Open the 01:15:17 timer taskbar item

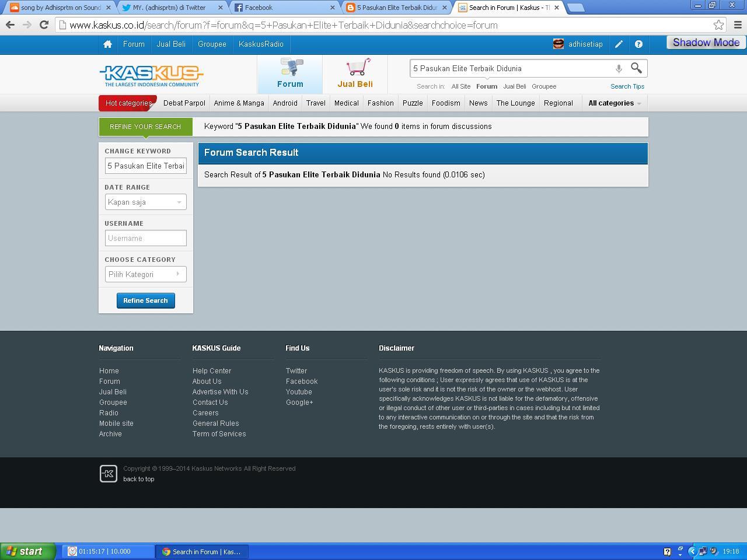[109, 551]
